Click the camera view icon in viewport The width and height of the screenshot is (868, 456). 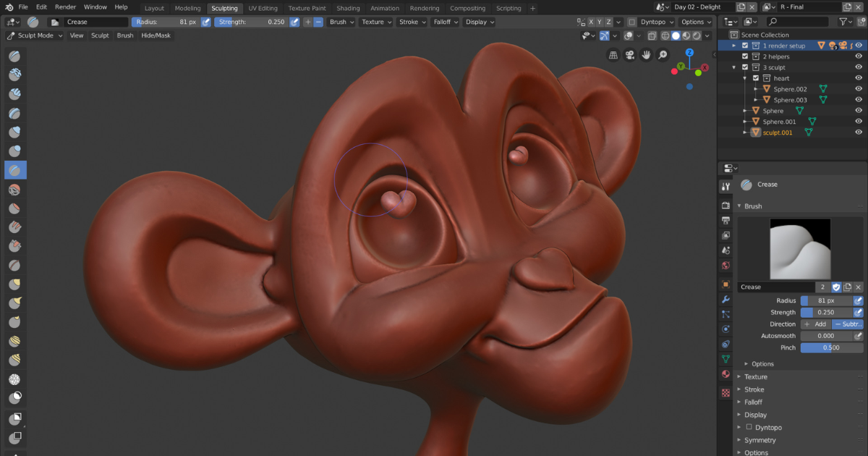[x=629, y=55]
